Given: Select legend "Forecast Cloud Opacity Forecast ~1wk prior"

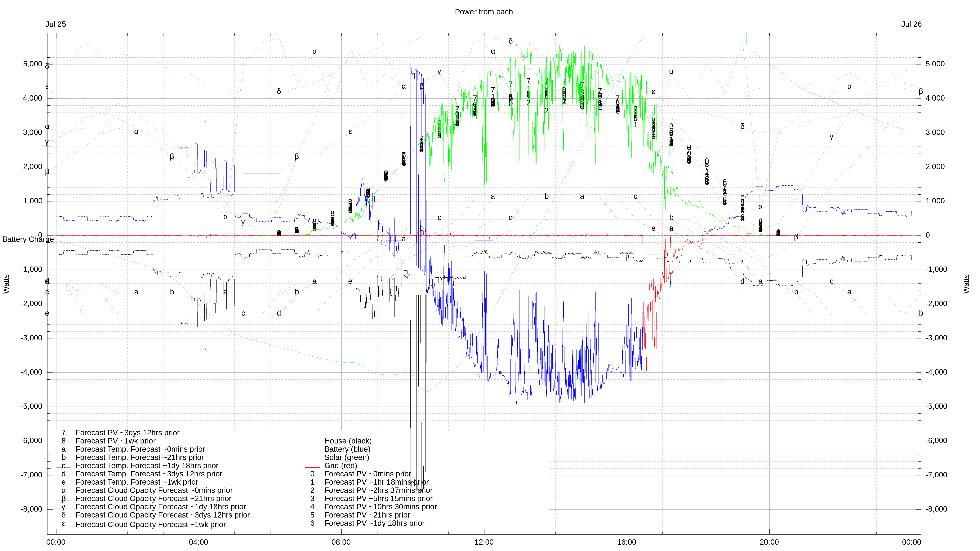Looking at the screenshot, I should [x=151, y=524].
